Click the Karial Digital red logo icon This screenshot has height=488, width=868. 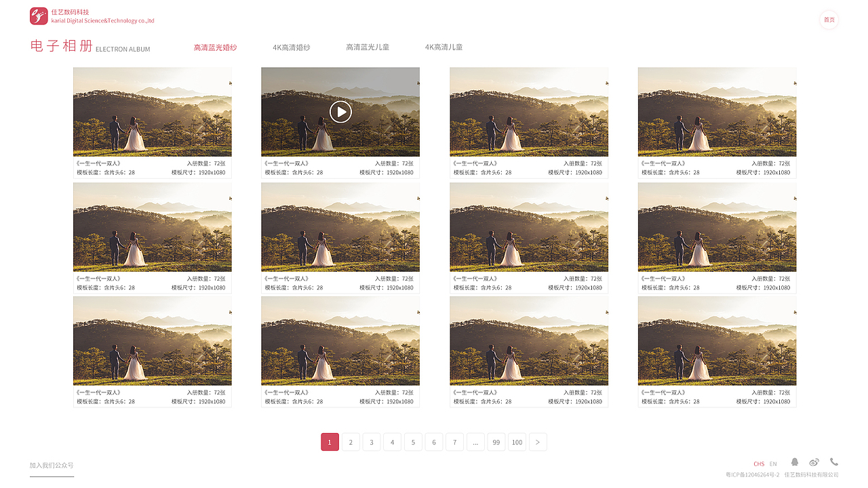coord(39,16)
